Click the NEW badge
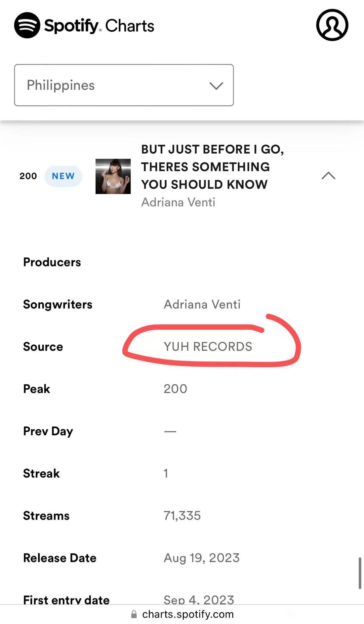The image size is (364, 624). pyautogui.click(x=63, y=176)
